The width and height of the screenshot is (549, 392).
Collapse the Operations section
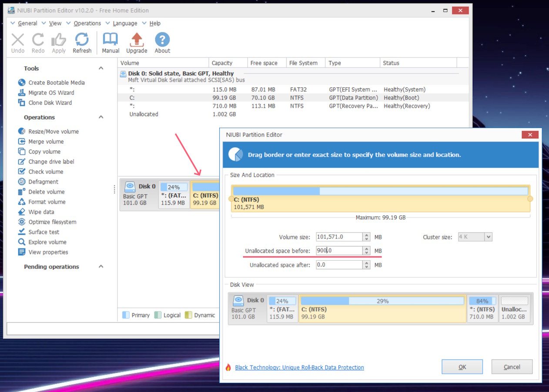point(101,117)
